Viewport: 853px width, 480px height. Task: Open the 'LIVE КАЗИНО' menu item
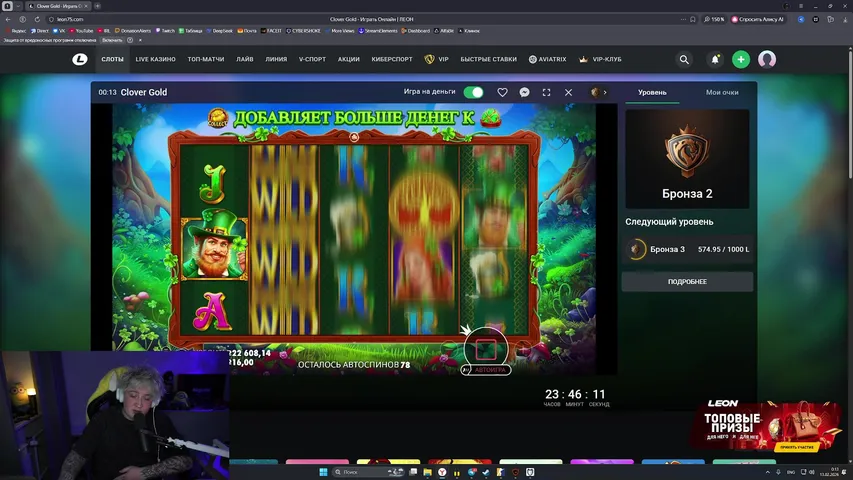tap(155, 59)
